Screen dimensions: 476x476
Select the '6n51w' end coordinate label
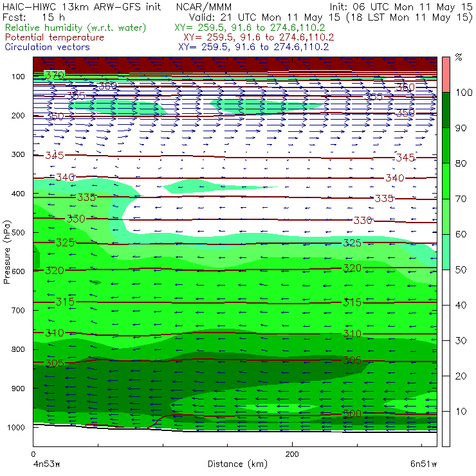click(x=423, y=464)
